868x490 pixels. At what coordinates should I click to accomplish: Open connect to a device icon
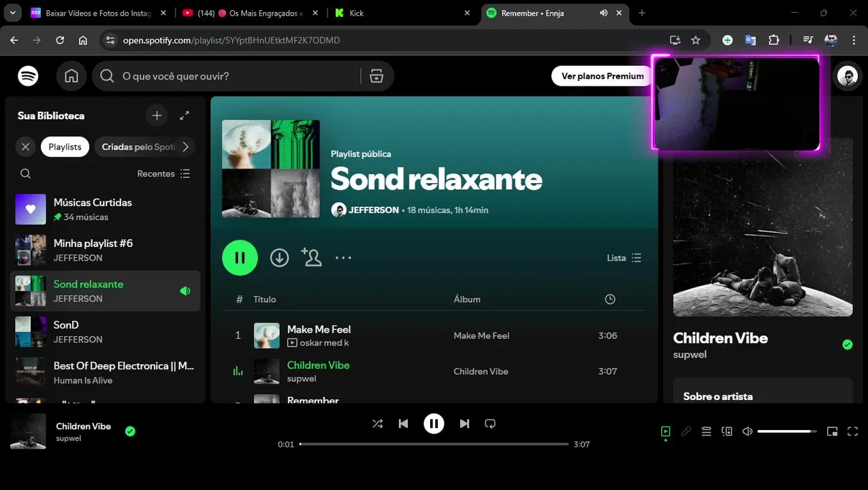(x=727, y=431)
